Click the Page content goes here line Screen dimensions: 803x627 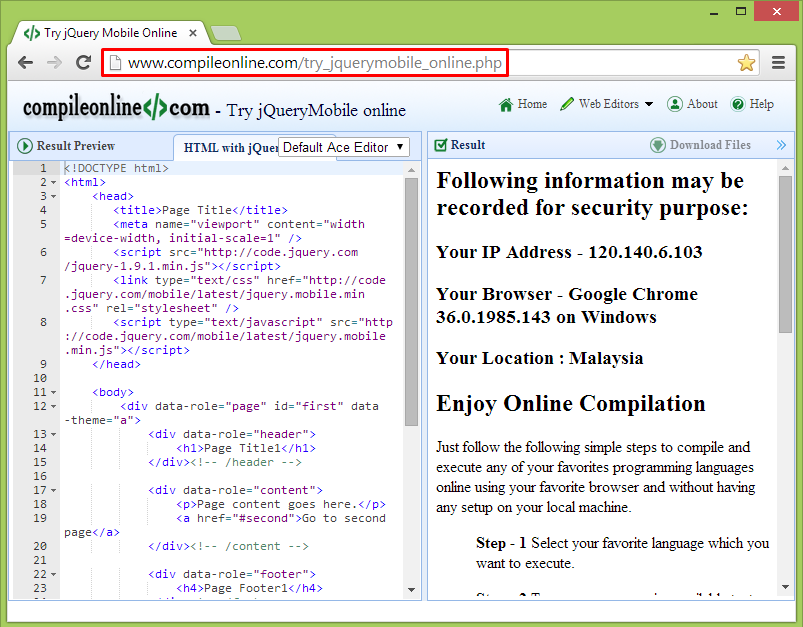tap(281, 505)
